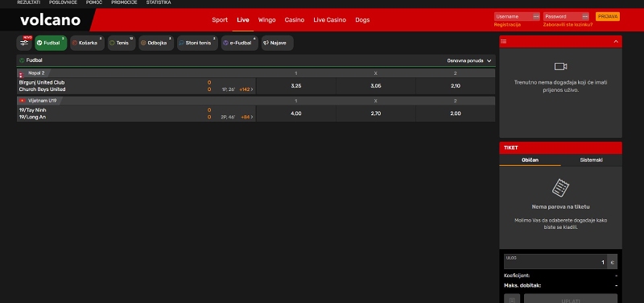644x303 pixels.
Task: Focus the Ulog stake input
Action: click(555, 261)
